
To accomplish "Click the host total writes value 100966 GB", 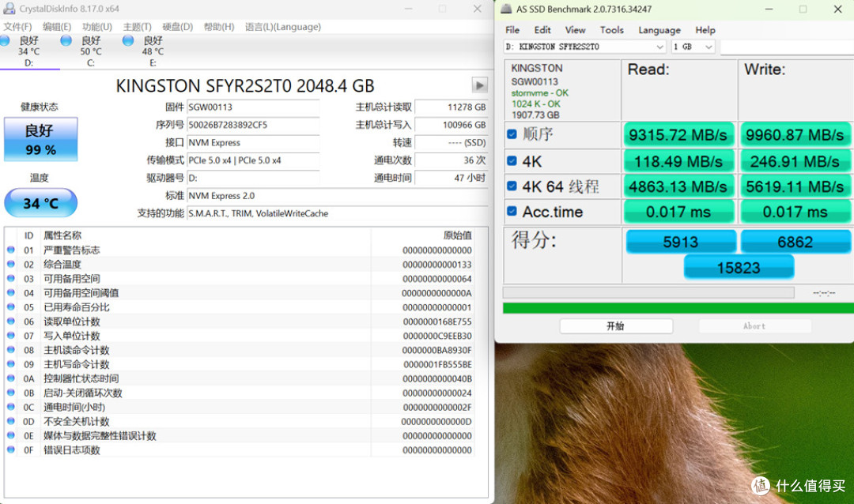I will (451, 125).
